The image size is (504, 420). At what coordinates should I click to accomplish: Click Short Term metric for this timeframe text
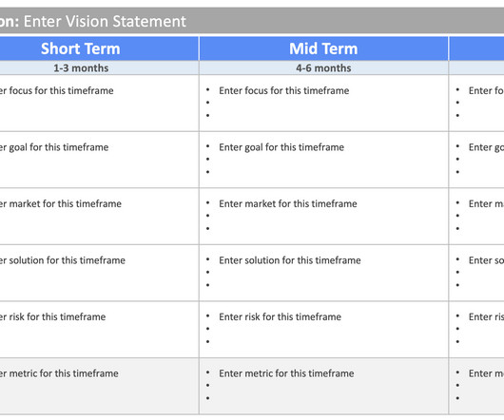pyautogui.click(x=59, y=373)
